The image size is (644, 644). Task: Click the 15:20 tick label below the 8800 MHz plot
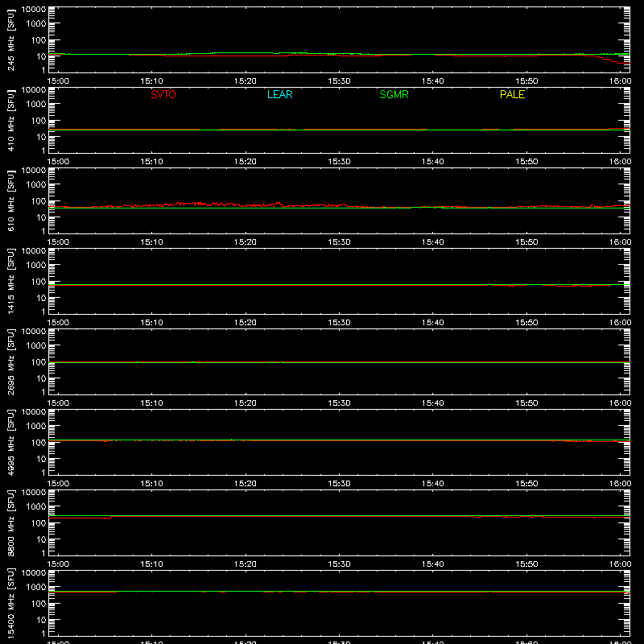(246, 564)
